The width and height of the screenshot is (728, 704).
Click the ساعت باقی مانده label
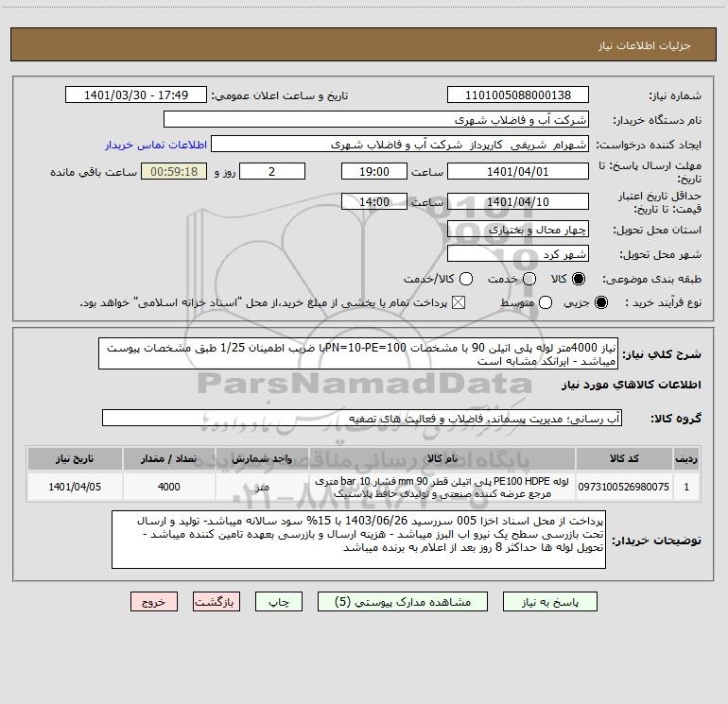point(94,172)
